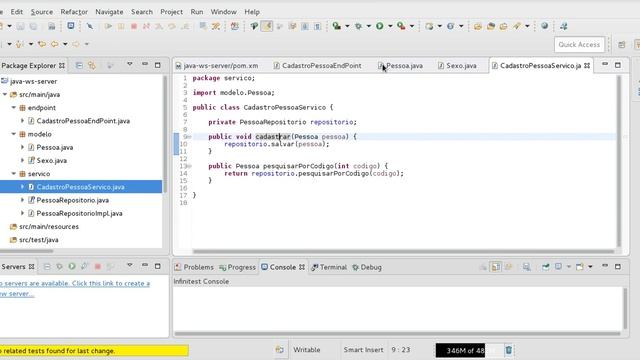Viewport: 640px width, 360px height.
Task: Click the red Terminate stop icon in toolbar
Action: (x=133, y=26)
